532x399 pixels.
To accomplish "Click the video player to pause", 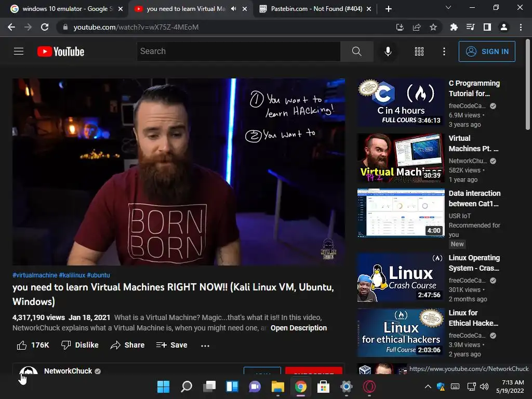I will pyautogui.click(x=179, y=171).
